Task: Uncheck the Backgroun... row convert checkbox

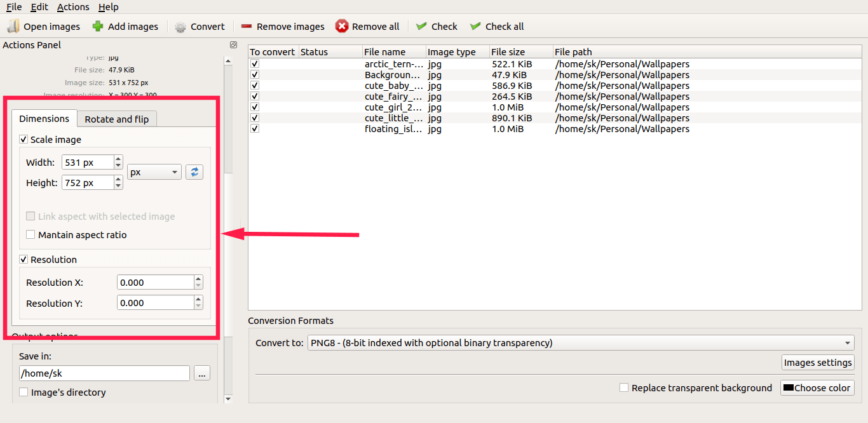Action: (x=255, y=74)
